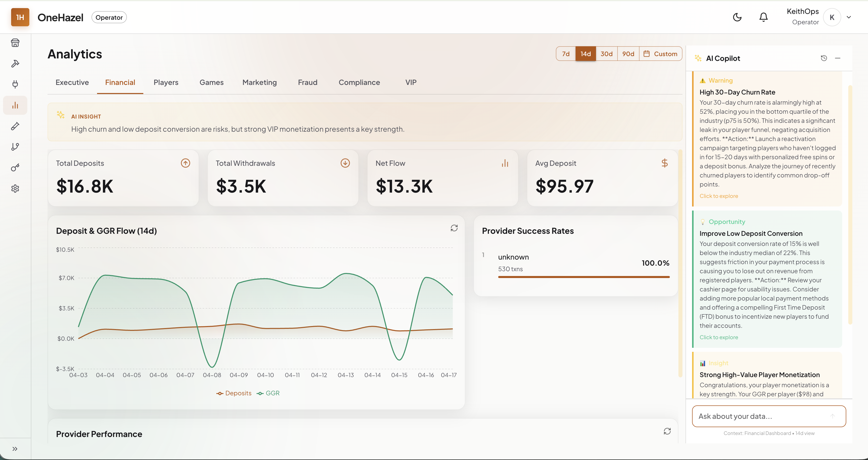
Task: Switch to the Games tab
Action: (212, 82)
